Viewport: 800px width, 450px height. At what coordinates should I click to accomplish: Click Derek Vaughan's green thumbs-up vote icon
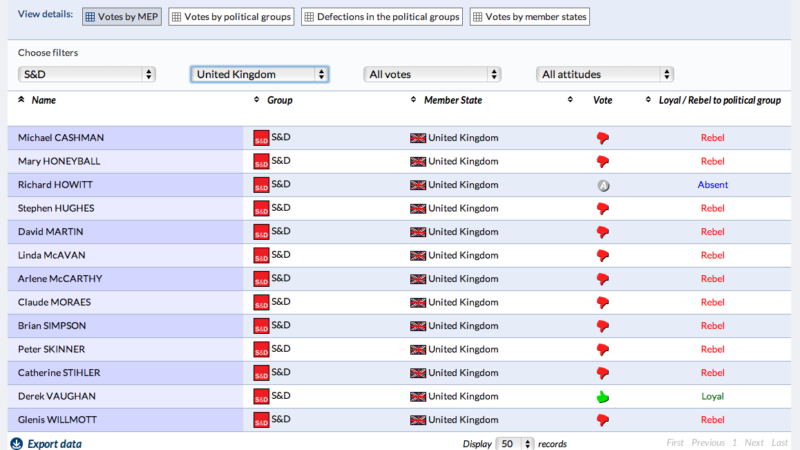coord(602,397)
